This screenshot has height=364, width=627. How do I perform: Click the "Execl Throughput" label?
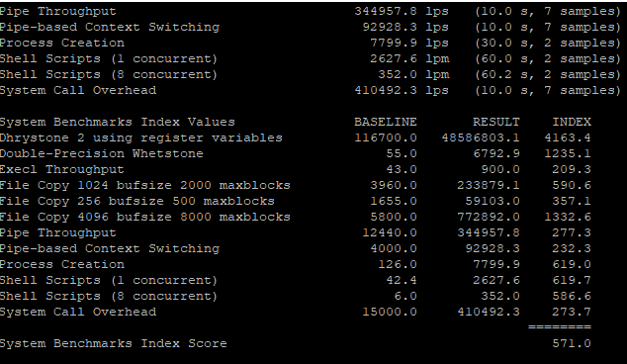[62, 169]
